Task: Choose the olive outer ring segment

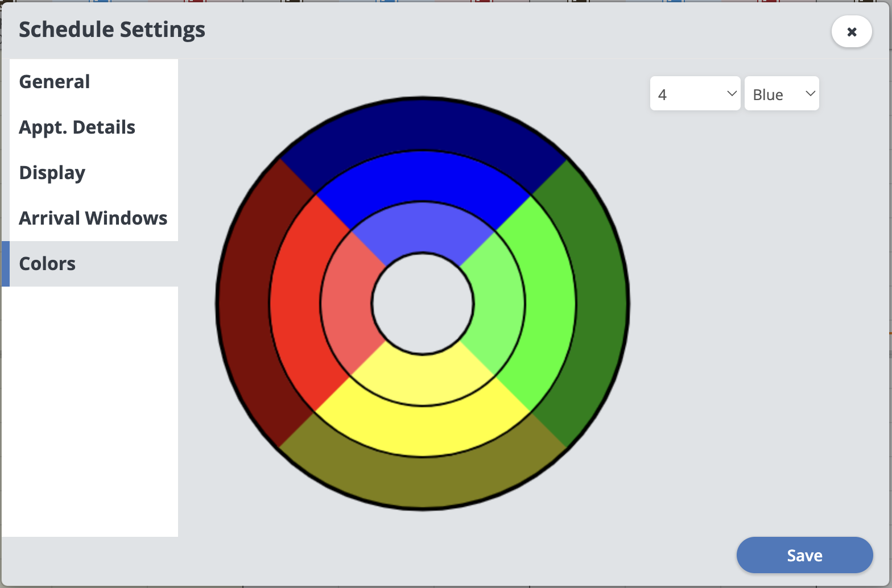Action: (x=423, y=482)
